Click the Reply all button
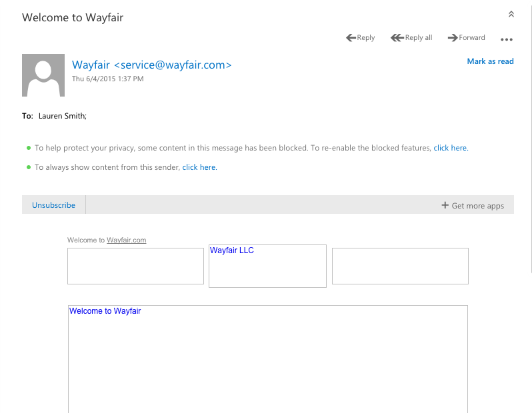This screenshot has height=413, width=532. pos(411,38)
